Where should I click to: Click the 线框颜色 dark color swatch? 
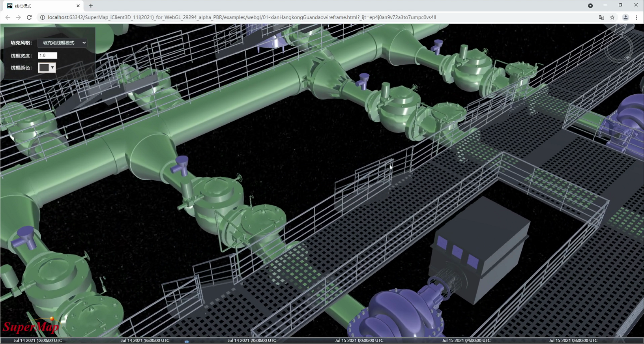coord(44,67)
